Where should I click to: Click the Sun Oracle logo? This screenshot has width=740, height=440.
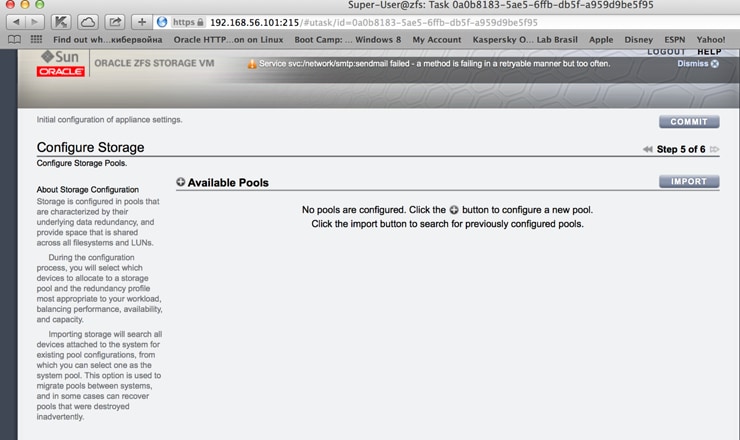(60, 64)
